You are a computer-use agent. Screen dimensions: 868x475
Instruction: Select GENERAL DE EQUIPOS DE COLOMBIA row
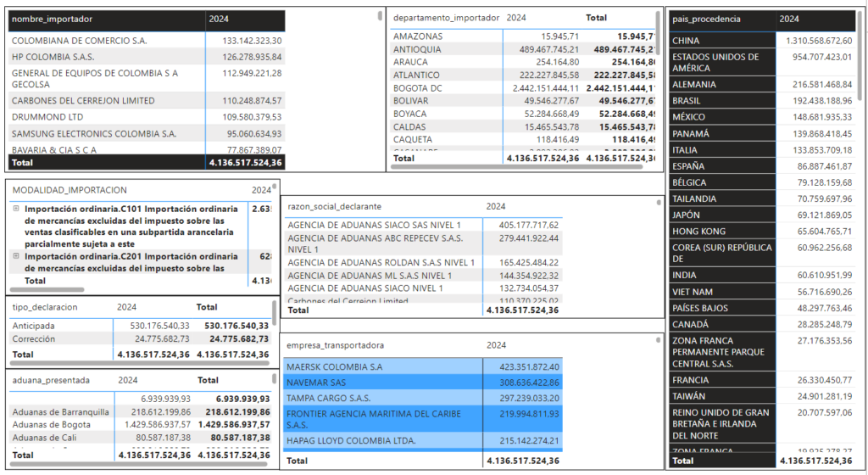point(147,79)
